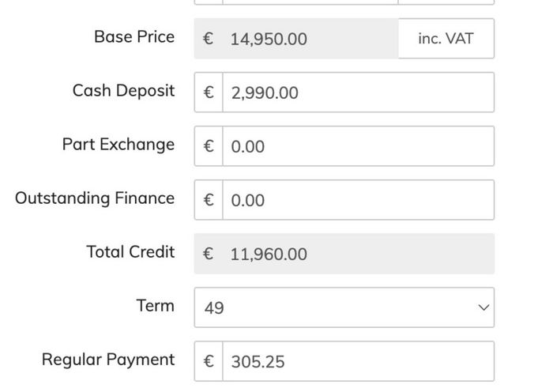Click the euro icon for Part Exchange
Screen dimensions: 553x392
click(209, 146)
